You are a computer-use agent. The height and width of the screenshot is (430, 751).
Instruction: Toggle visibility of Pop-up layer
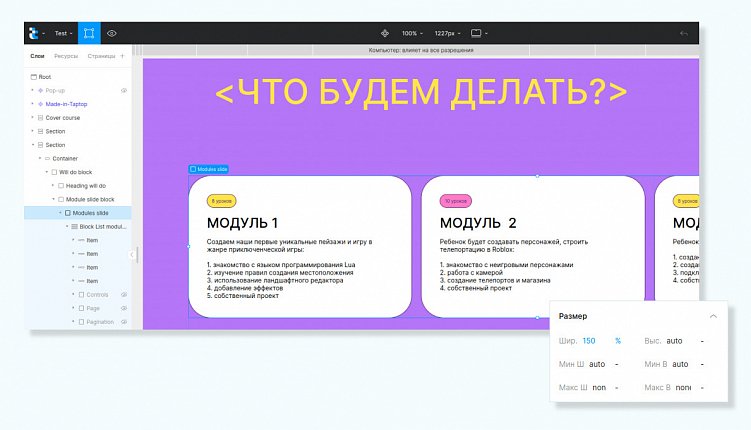pos(124,91)
